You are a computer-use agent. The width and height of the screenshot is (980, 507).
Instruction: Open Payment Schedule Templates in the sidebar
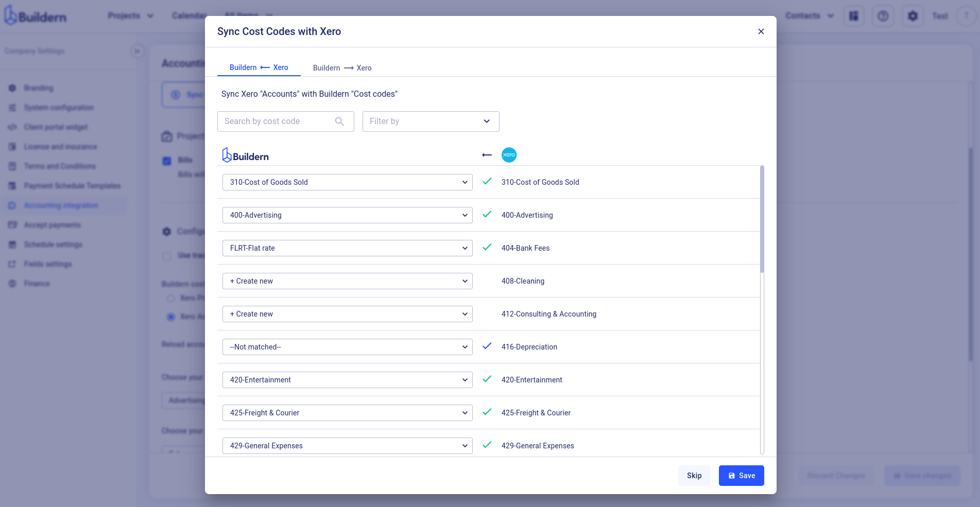click(x=72, y=186)
